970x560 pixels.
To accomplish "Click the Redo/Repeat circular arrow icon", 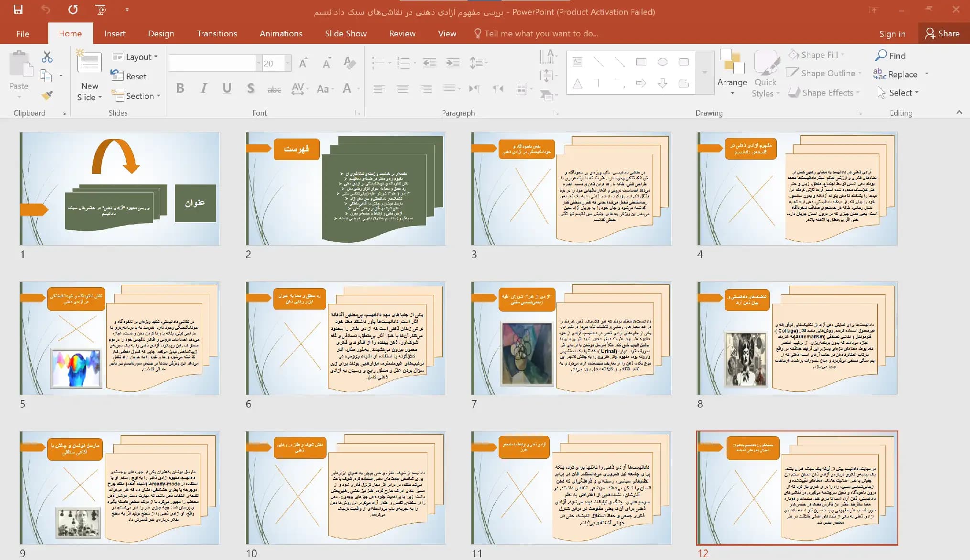I will point(73,9).
